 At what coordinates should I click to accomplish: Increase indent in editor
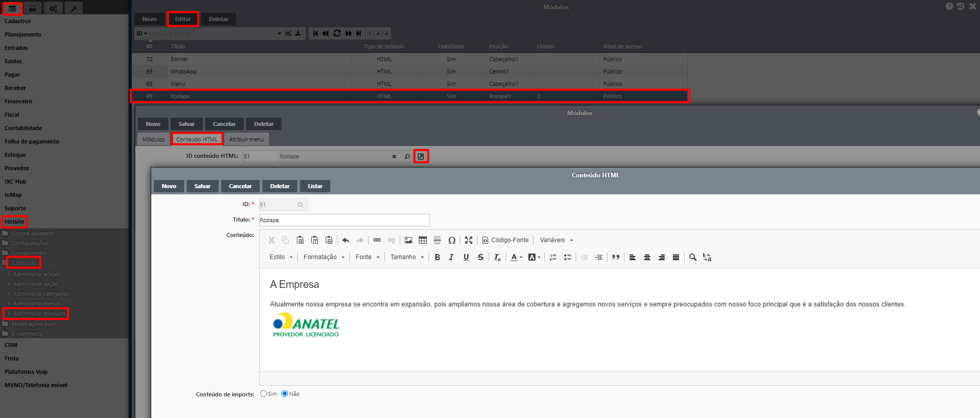tap(599, 257)
